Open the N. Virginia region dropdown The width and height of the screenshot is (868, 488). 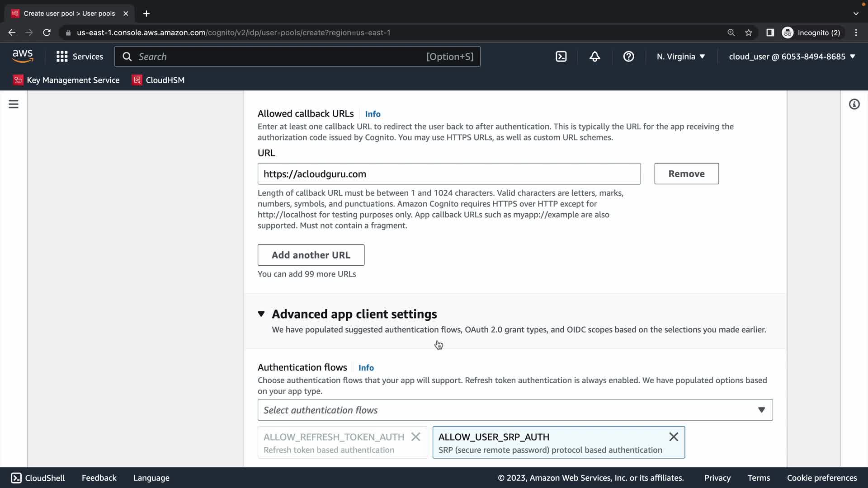pos(680,56)
